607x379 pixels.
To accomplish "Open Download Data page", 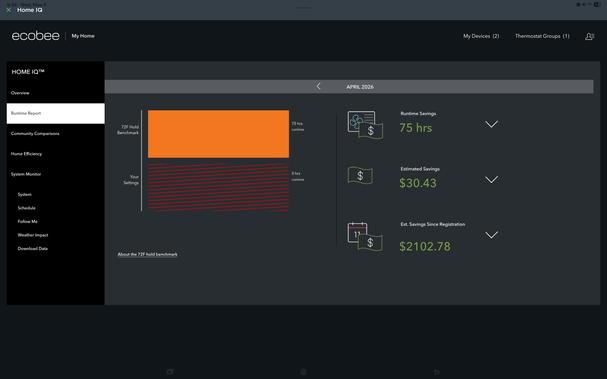I will pos(33,249).
